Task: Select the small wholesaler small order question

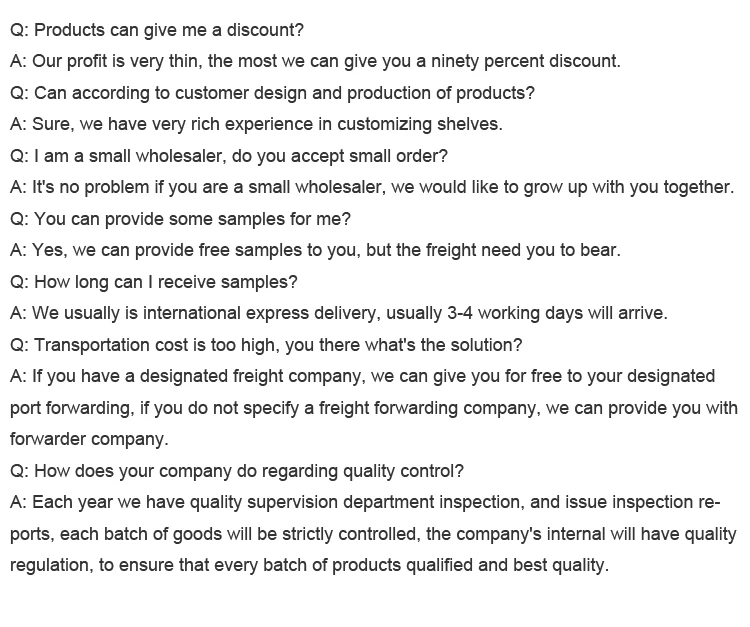Action: 229,156
